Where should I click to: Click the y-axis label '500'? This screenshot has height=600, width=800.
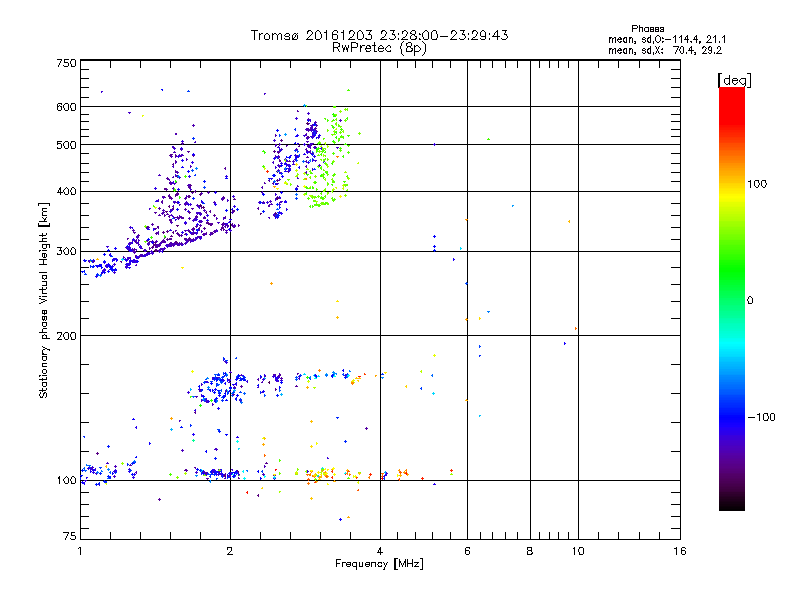pos(66,145)
